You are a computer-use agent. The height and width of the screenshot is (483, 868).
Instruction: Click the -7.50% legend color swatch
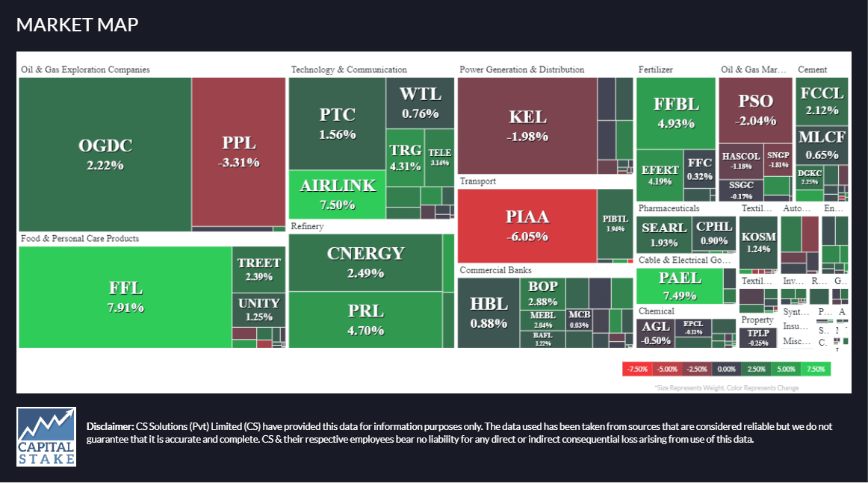[637, 369]
